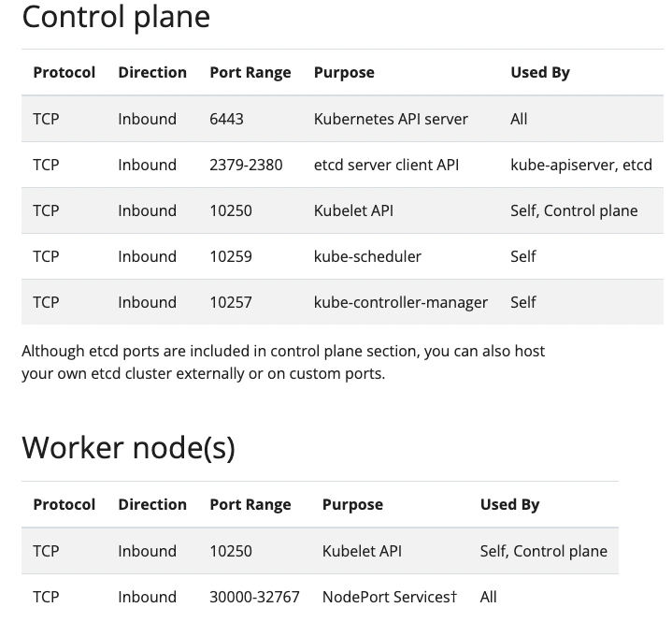The width and height of the screenshot is (672, 622).
Task: Click the kube-scheduler purpose cell
Action: [367, 256]
